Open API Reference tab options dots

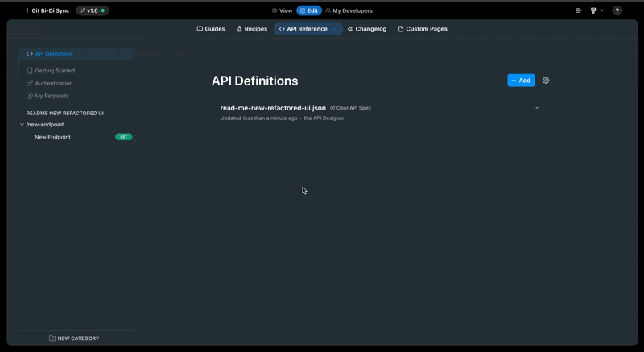334,29
